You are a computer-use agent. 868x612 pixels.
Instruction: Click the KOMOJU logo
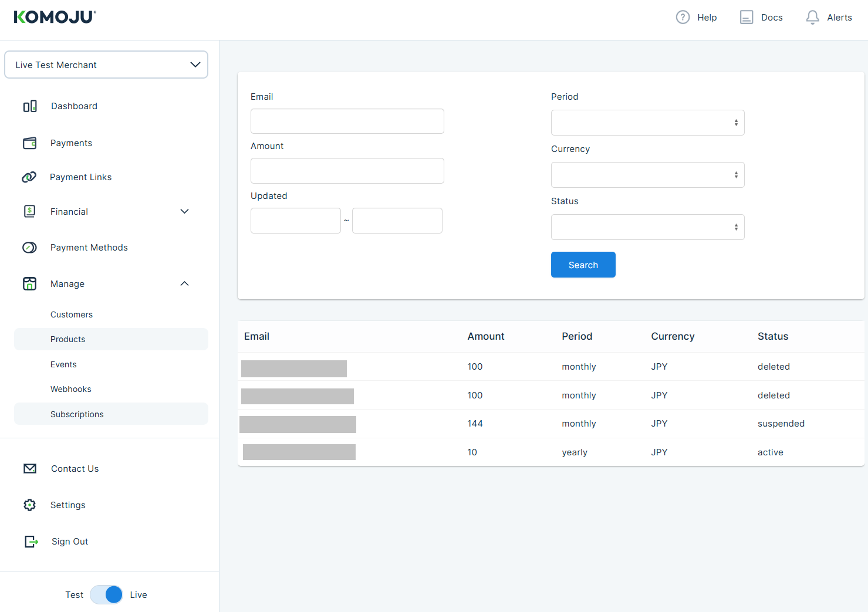(55, 17)
